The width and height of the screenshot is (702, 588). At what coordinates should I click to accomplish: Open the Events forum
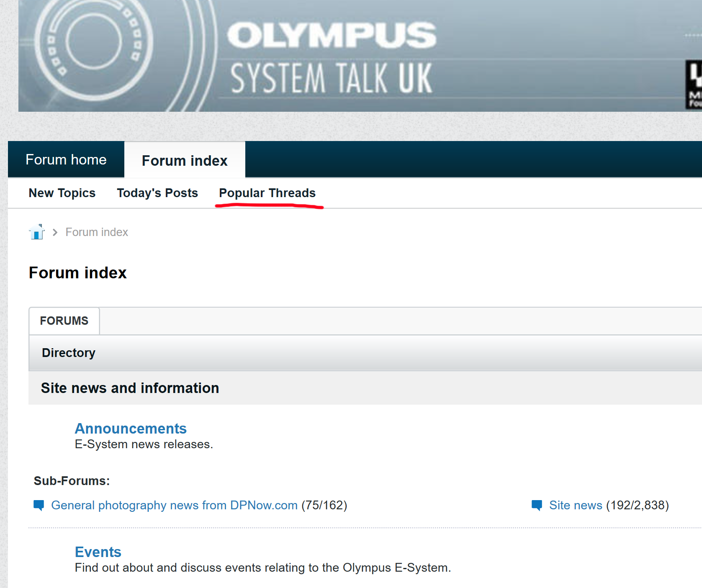coord(98,552)
